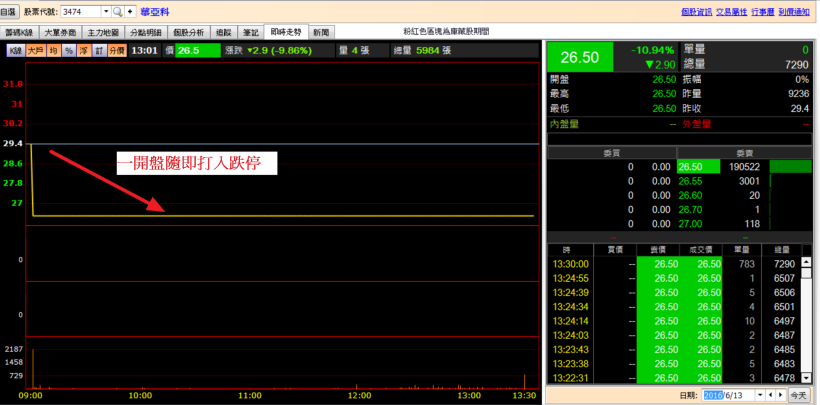Open the 新聞 news tab

(x=321, y=32)
